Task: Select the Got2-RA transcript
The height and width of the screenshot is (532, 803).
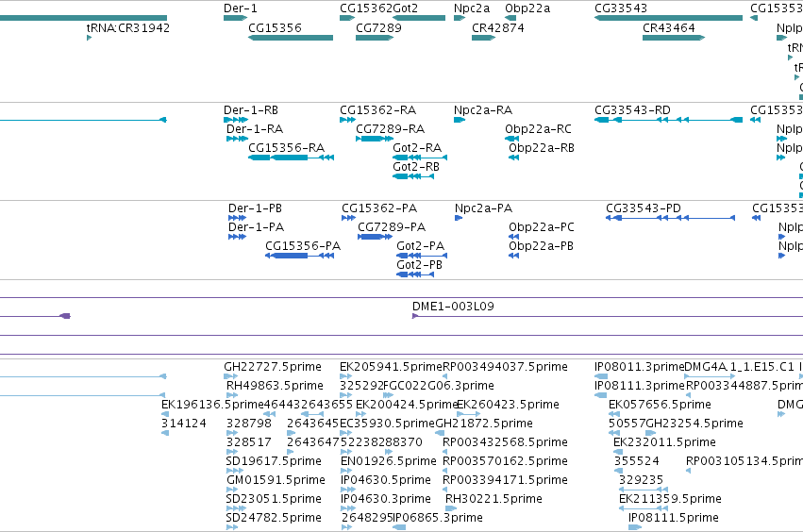Action: click(x=420, y=158)
